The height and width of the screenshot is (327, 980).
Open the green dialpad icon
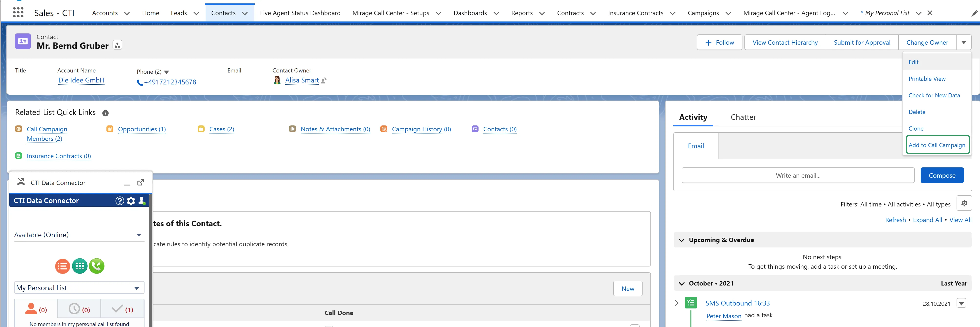(x=80, y=266)
